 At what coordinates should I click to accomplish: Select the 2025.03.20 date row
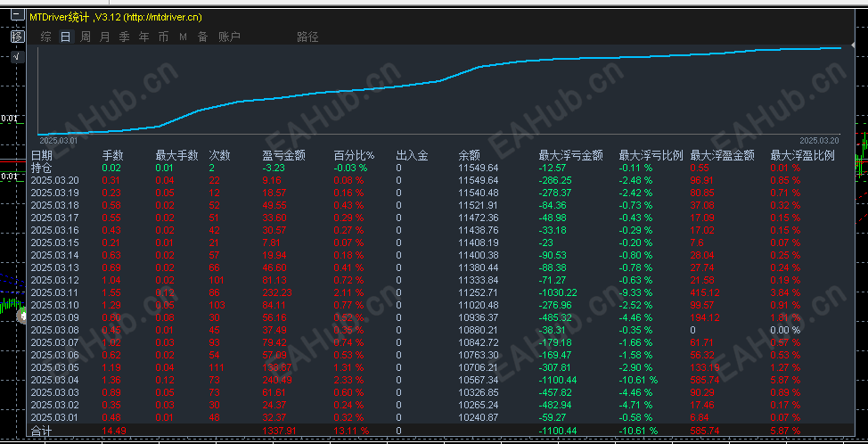tap(54, 180)
